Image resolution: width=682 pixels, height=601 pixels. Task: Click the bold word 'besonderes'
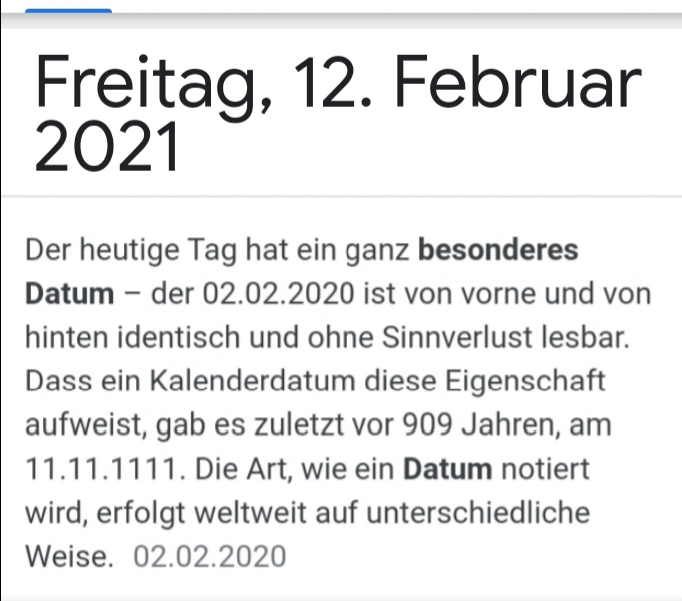pyautogui.click(x=498, y=250)
